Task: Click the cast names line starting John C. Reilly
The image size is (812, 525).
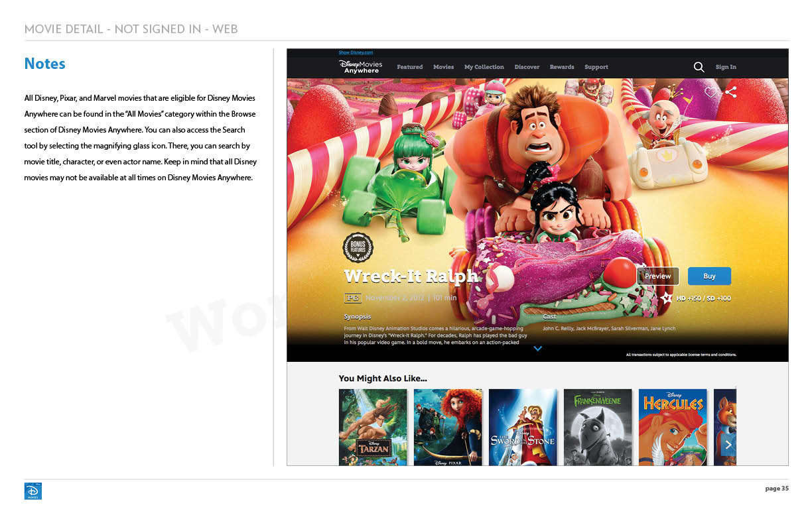Action: point(609,328)
